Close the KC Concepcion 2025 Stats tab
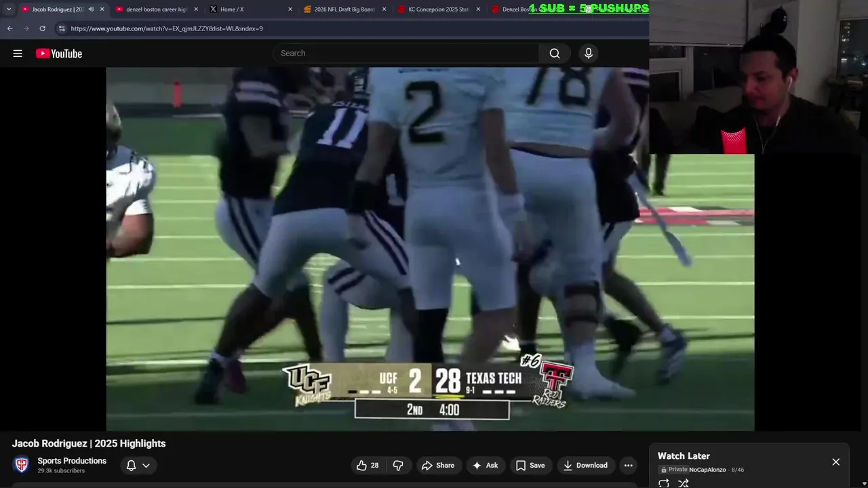This screenshot has width=868, height=488. (x=478, y=9)
